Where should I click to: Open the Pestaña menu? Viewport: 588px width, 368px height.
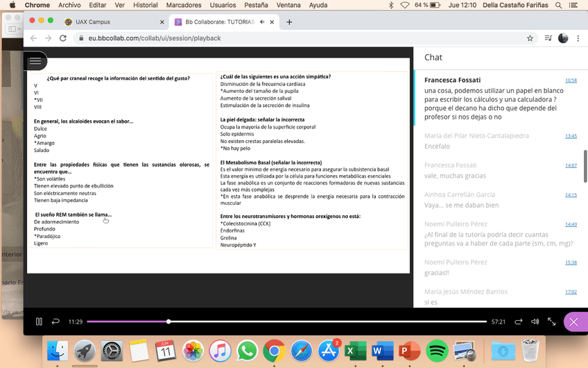click(256, 6)
